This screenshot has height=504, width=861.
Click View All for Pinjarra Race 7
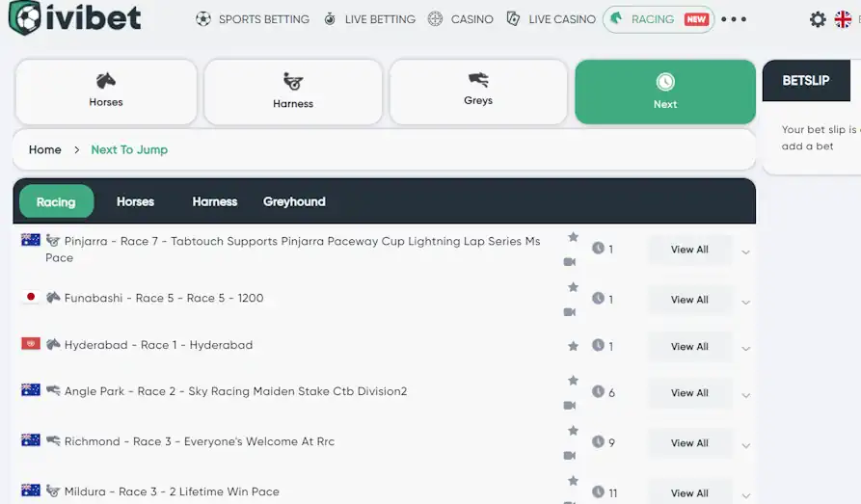click(689, 250)
